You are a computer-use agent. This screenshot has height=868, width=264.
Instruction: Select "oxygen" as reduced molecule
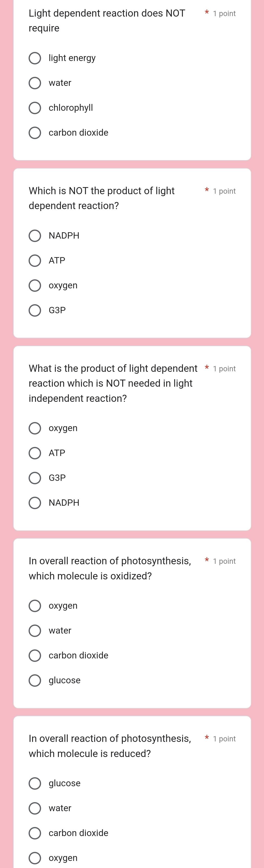[x=35, y=858]
